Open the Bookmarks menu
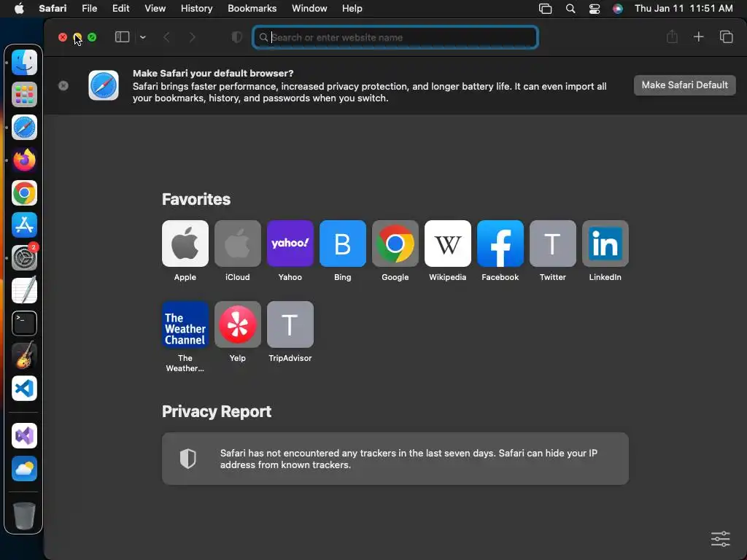This screenshot has width=747, height=560. pos(252,9)
